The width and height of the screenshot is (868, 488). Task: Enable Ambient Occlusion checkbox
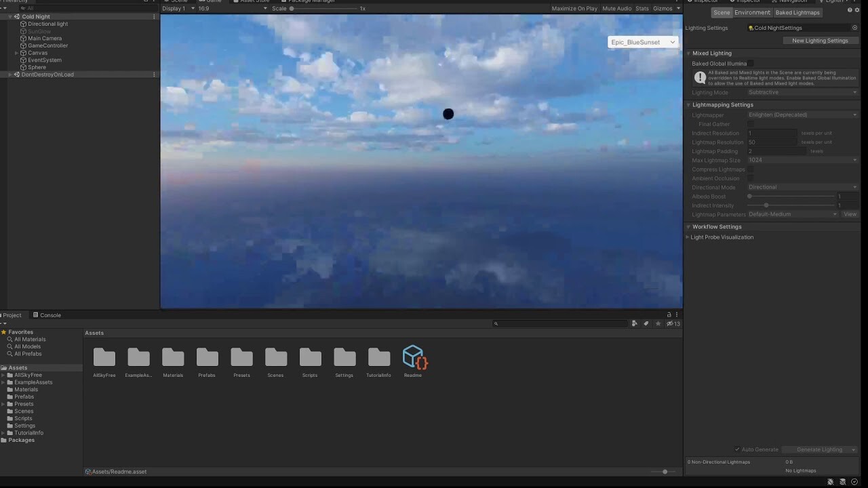pos(750,178)
